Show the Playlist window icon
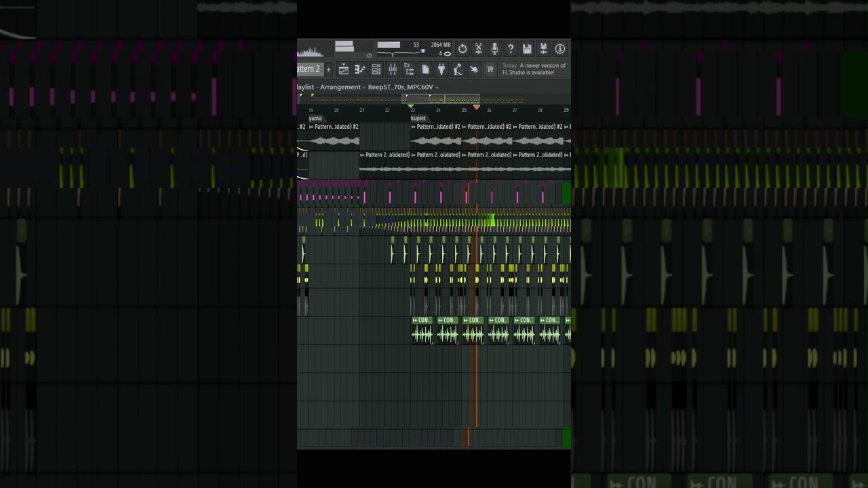 (x=344, y=69)
